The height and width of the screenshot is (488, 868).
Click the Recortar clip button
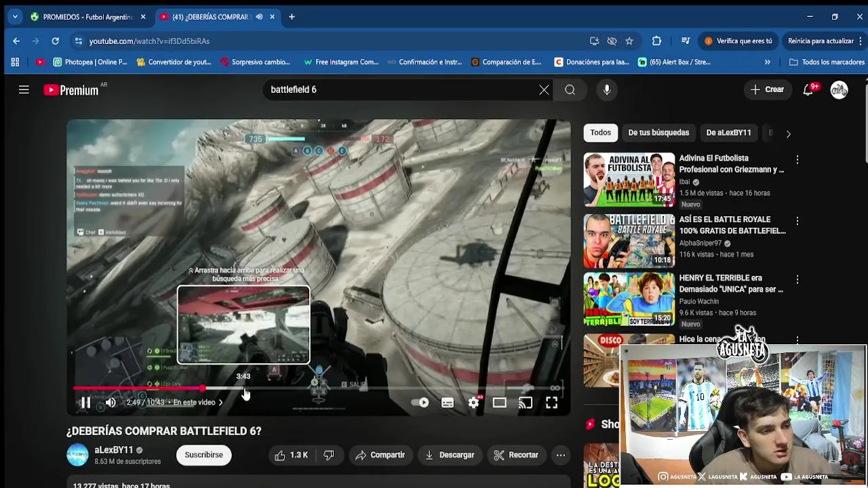(x=516, y=455)
